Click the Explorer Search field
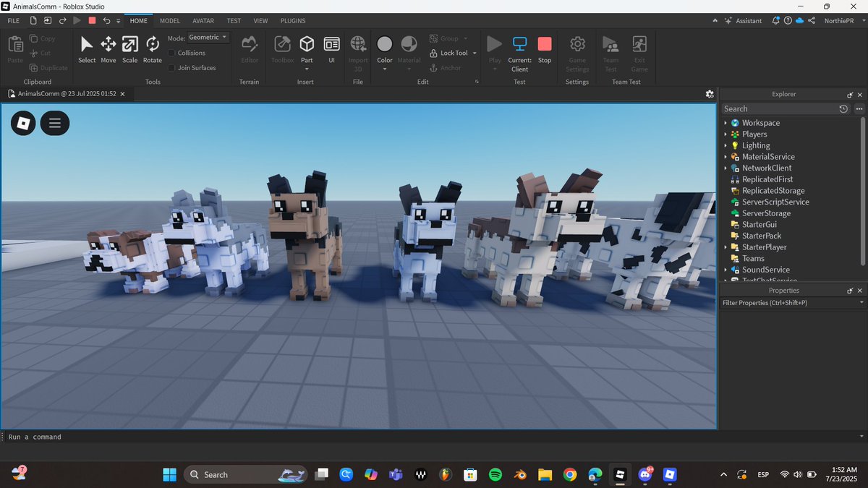Image resolution: width=868 pixels, height=488 pixels. 779,108
